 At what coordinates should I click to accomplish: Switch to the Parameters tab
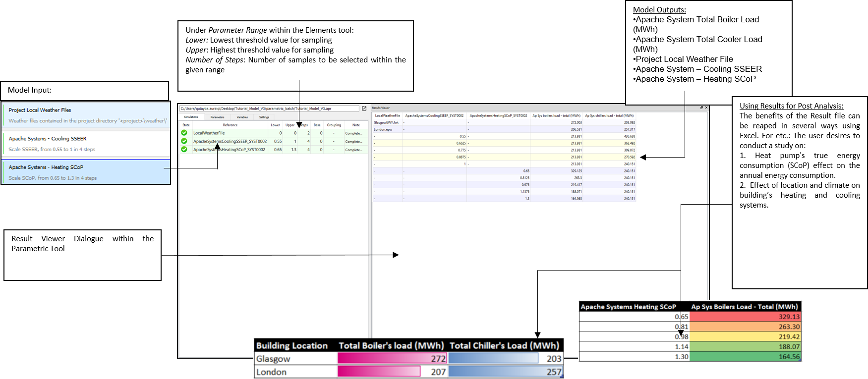coord(217,117)
